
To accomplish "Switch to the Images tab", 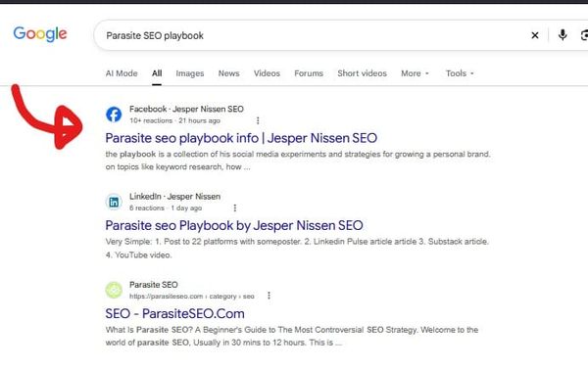I will [190, 73].
